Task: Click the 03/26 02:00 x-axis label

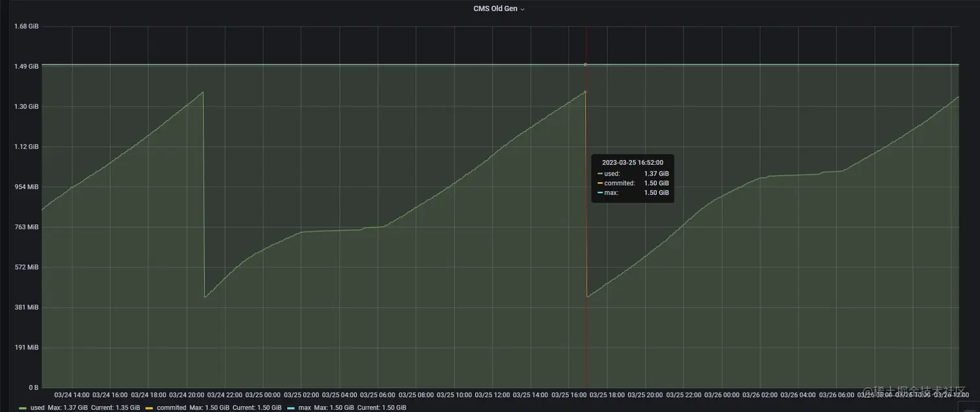Action: [x=760, y=395]
